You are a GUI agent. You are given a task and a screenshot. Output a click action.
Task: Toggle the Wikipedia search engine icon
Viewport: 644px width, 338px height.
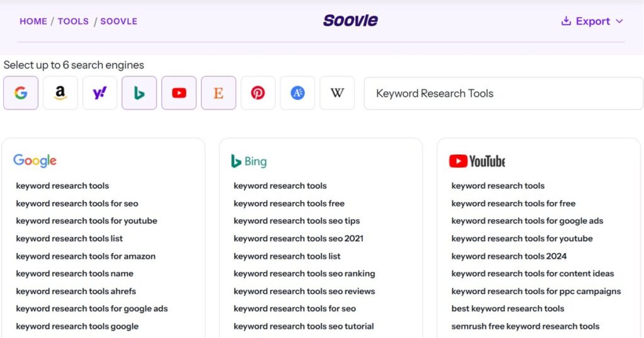coord(337,93)
